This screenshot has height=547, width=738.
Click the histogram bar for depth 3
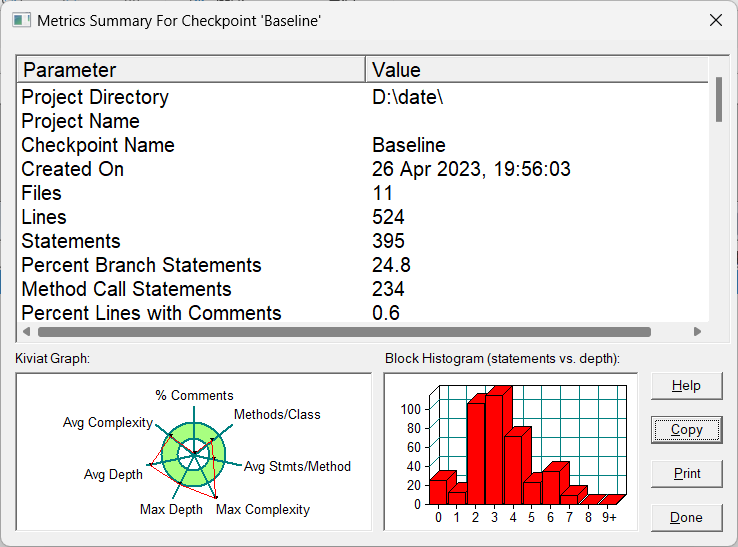[494, 450]
